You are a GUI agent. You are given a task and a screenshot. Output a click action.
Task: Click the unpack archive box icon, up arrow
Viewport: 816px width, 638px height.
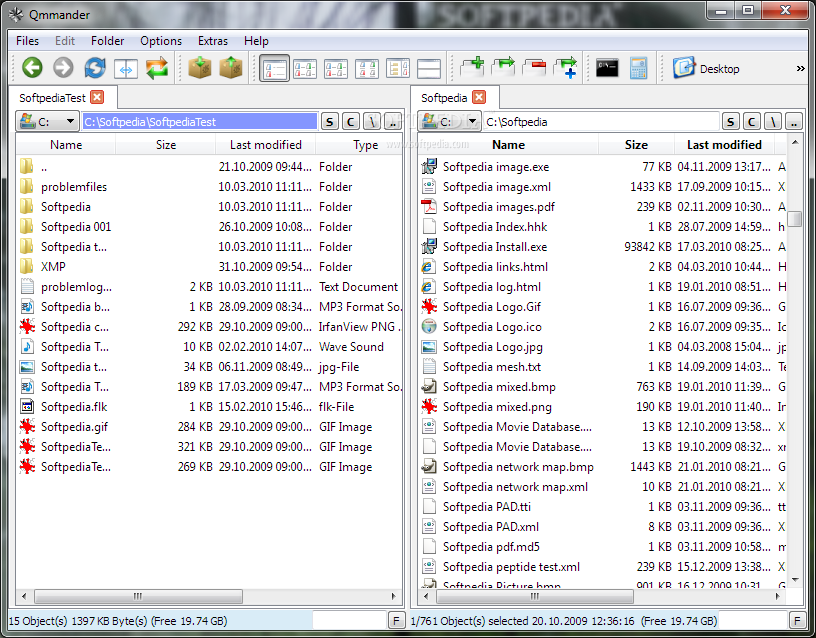(231, 68)
